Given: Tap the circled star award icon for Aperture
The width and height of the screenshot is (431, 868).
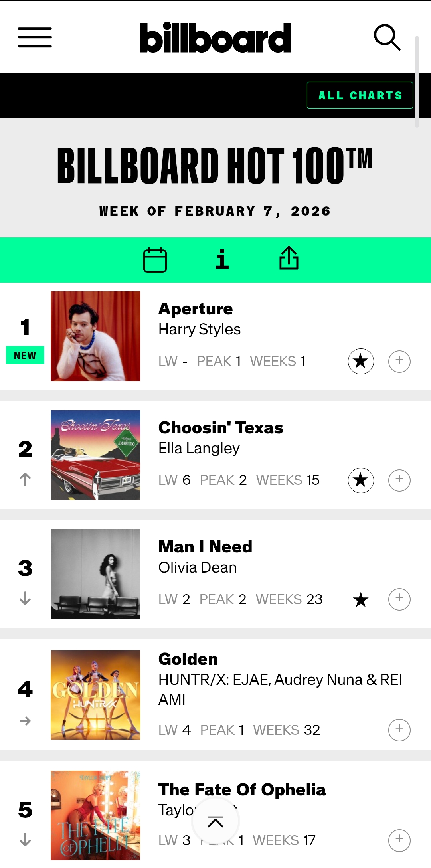Looking at the screenshot, I should pyautogui.click(x=361, y=361).
